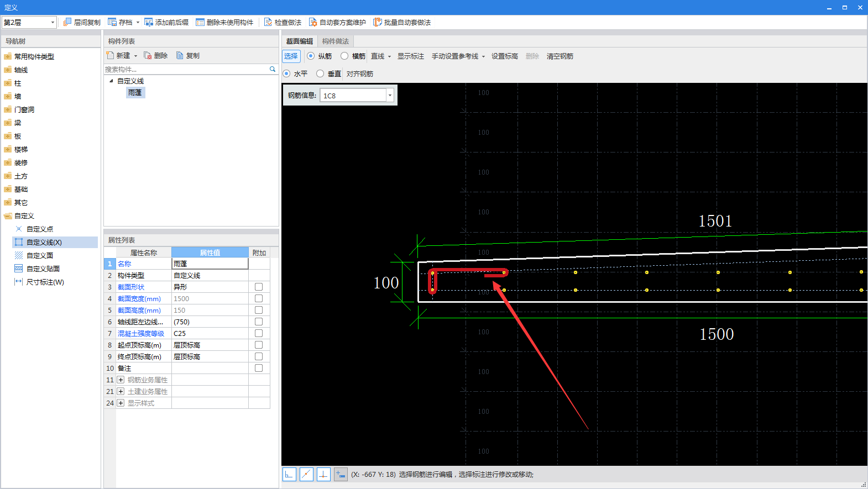Click the 复制 copy component icon
Image resolution: width=868 pixels, height=489 pixels.
click(x=180, y=55)
